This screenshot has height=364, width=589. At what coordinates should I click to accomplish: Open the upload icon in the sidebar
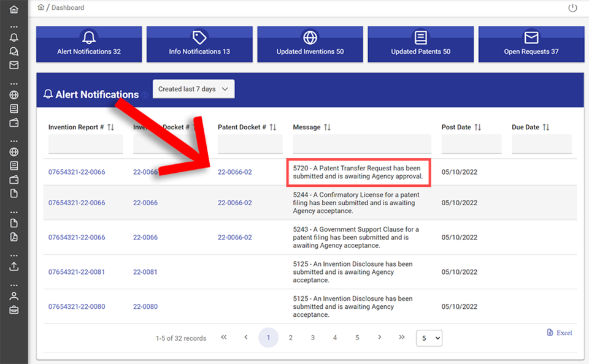13,267
